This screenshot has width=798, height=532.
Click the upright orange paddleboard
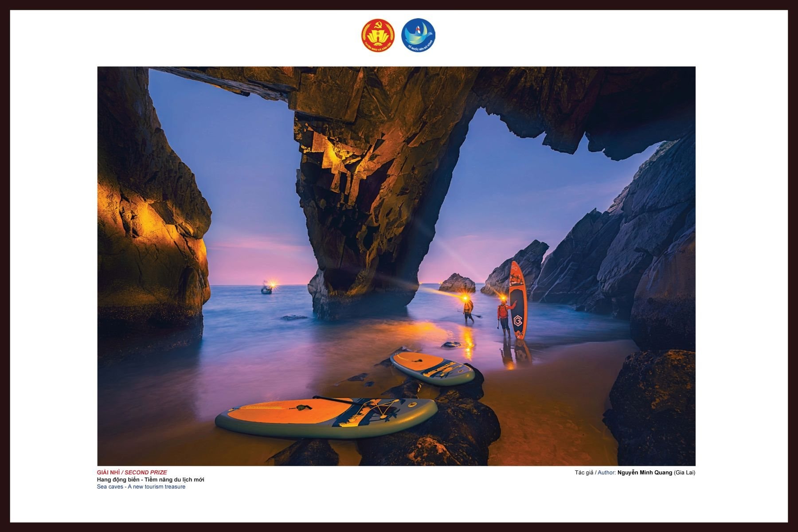(x=517, y=299)
